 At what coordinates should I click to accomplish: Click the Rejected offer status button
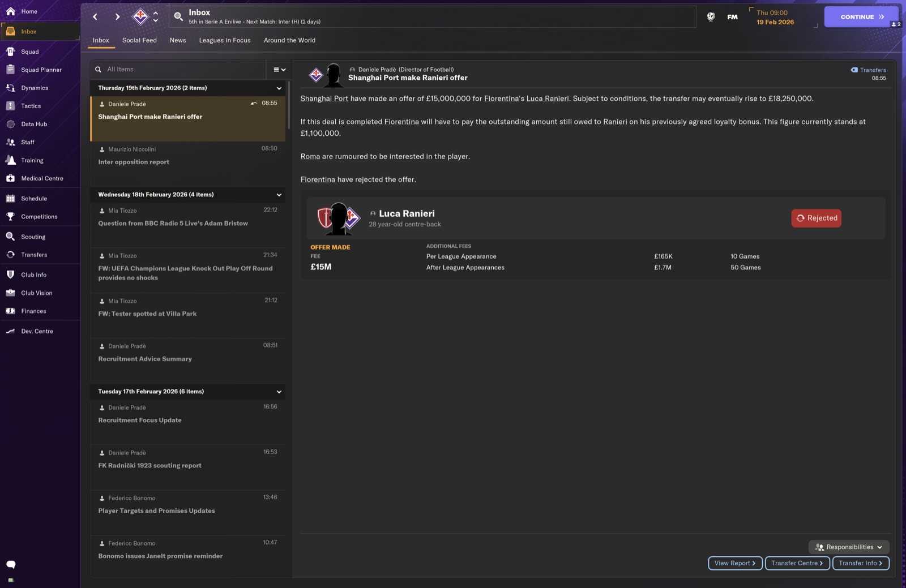pos(816,218)
